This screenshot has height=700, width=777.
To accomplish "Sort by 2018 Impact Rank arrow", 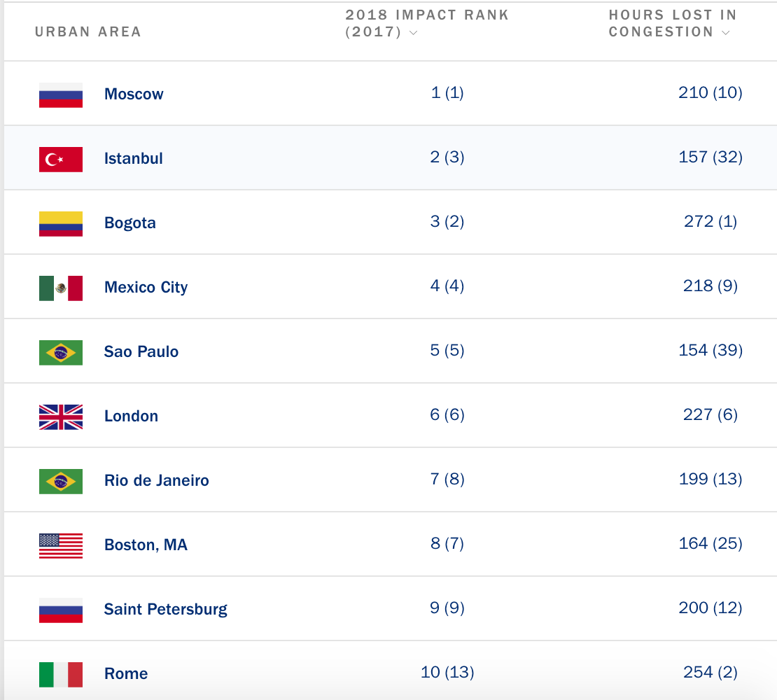I will 414,33.
